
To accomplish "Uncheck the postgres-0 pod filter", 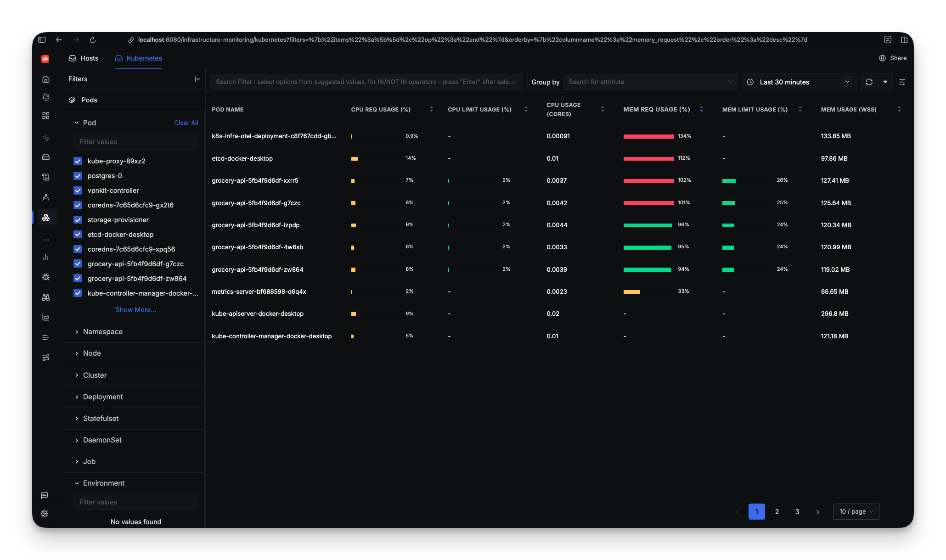I will click(78, 176).
